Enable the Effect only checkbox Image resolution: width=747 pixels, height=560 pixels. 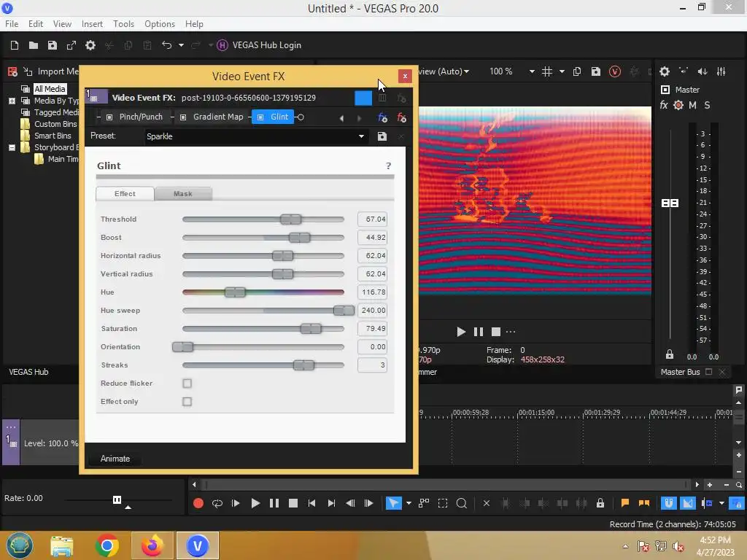coord(187,402)
